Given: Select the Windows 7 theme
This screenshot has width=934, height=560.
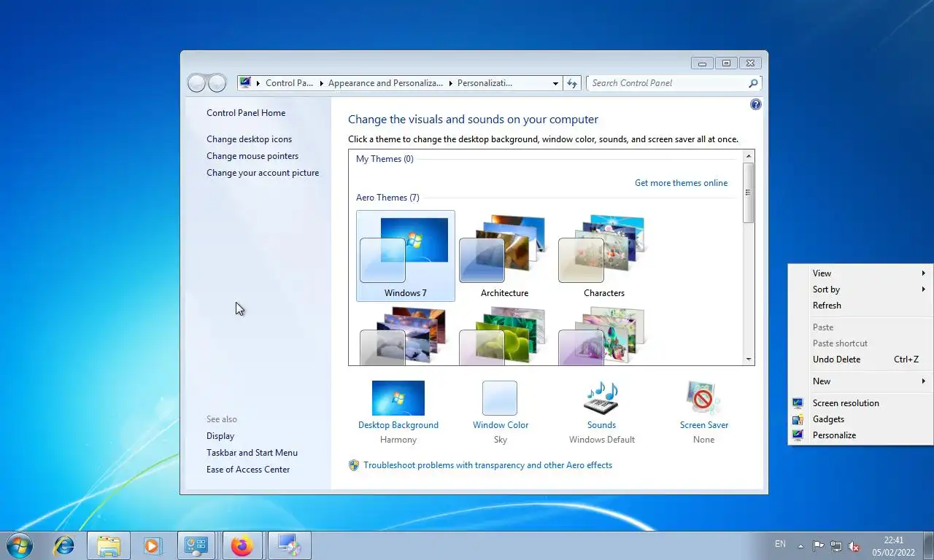Looking at the screenshot, I should point(406,256).
